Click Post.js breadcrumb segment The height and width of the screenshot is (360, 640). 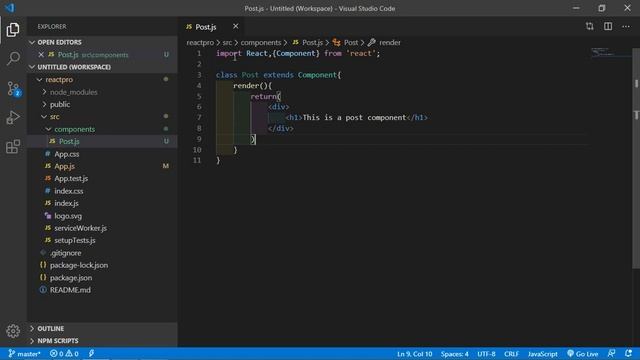coord(307,42)
